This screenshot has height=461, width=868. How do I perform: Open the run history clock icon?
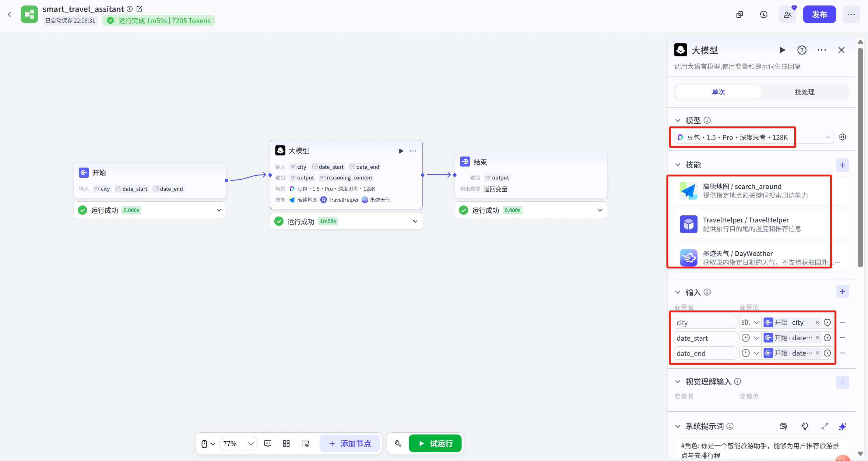(x=763, y=15)
